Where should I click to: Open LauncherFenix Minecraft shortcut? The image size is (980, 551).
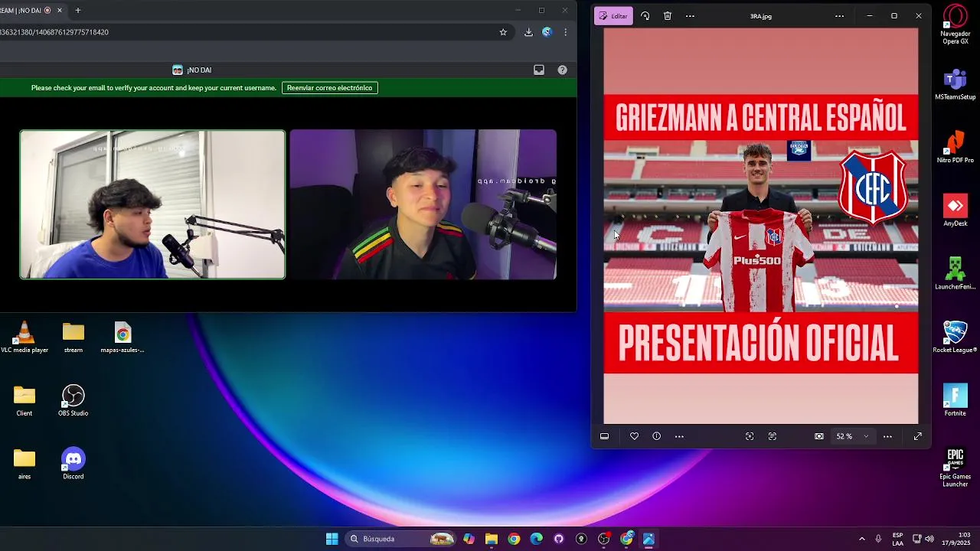(955, 274)
